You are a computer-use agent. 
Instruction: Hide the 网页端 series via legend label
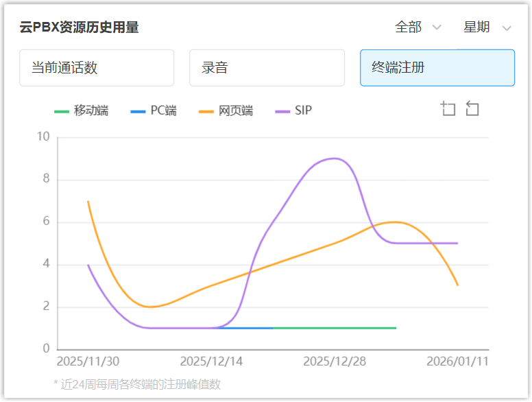(x=236, y=111)
